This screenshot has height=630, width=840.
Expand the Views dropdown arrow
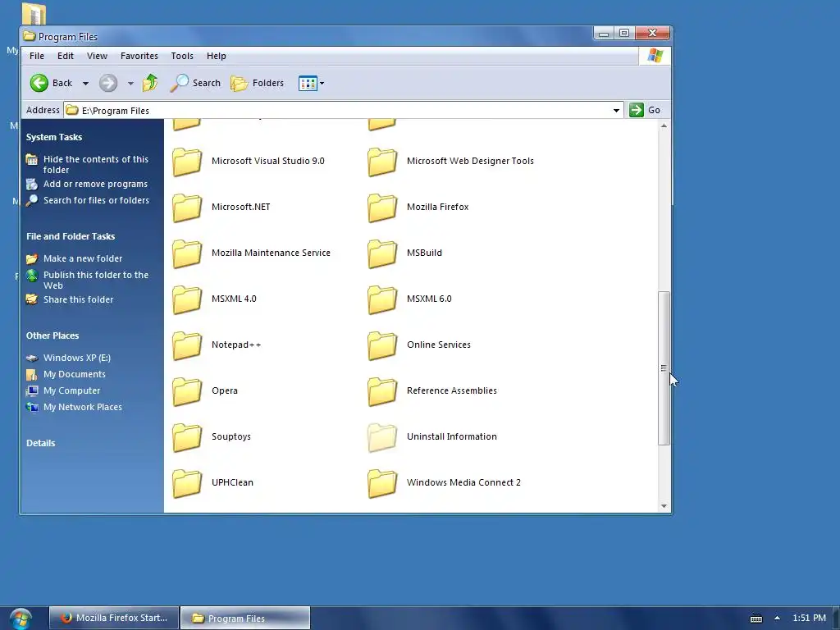(322, 84)
